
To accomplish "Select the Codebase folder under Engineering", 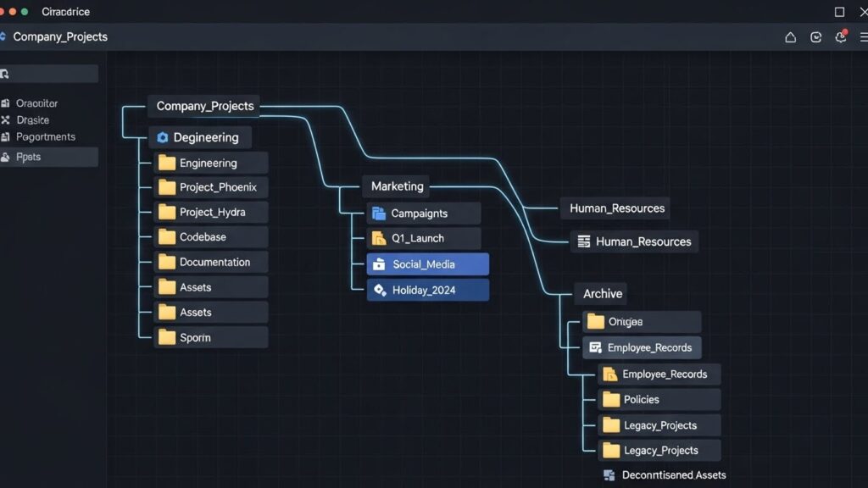I will tap(211, 237).
